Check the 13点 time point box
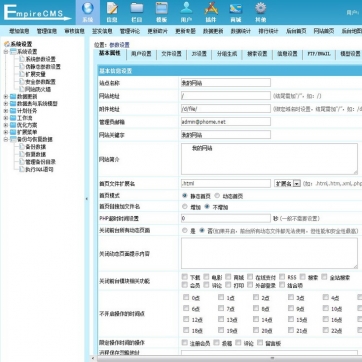The width and height of the screenshot is (362, 362). [x=221, y=319]
